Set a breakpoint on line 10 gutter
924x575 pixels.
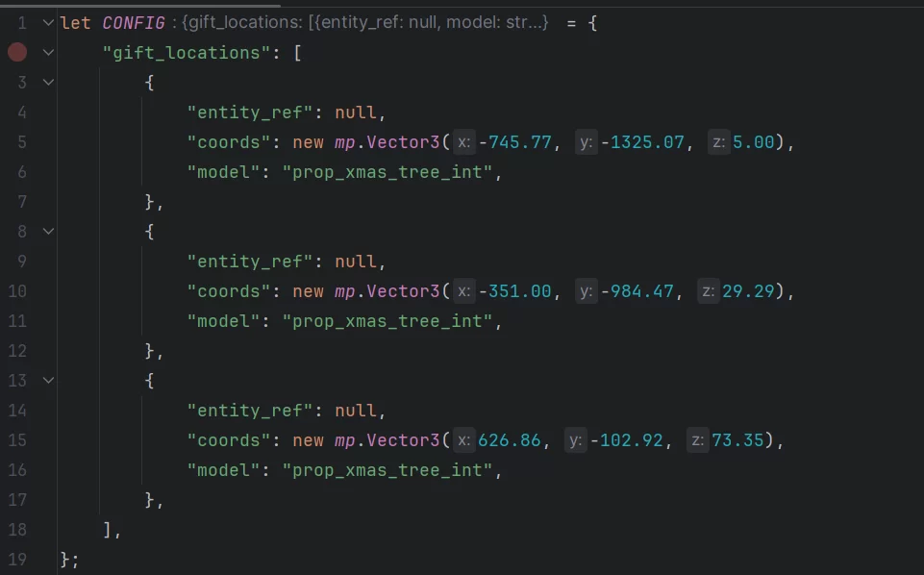pyautogui.click(x=17, y=290)
